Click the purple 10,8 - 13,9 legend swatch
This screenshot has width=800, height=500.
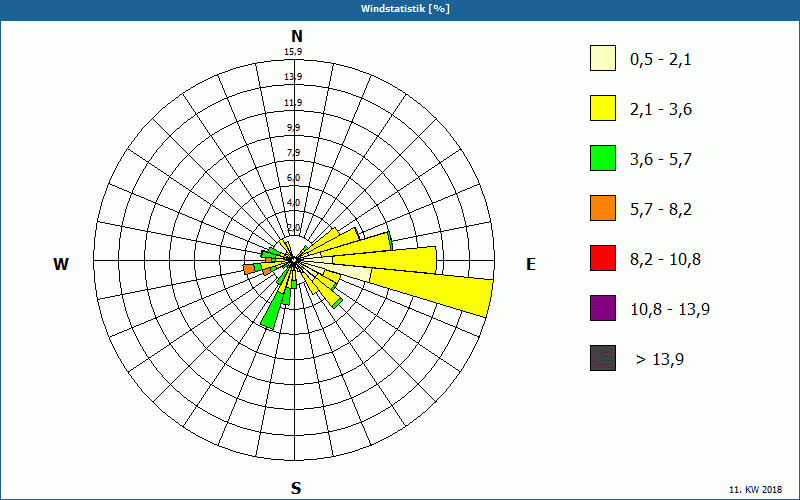click(x=603, y=308)
